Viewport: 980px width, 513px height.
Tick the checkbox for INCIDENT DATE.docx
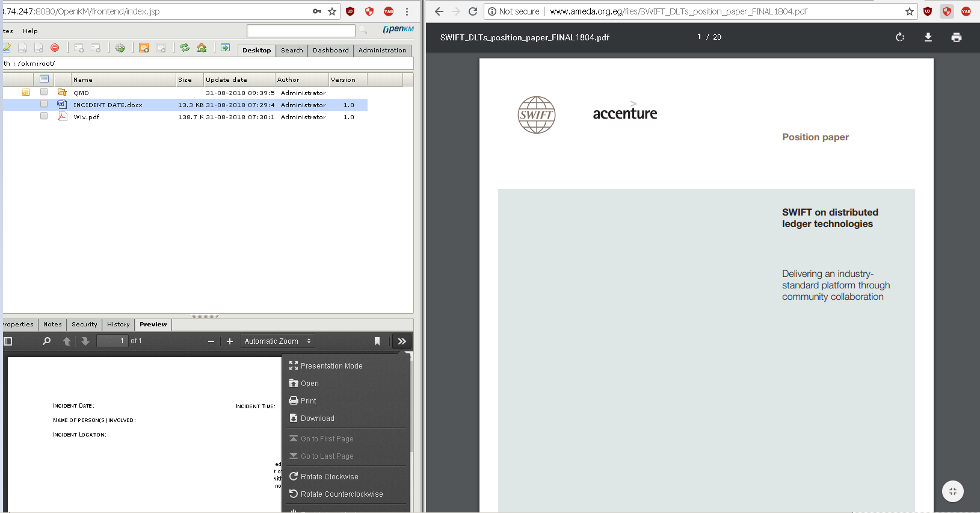(44, 104)
